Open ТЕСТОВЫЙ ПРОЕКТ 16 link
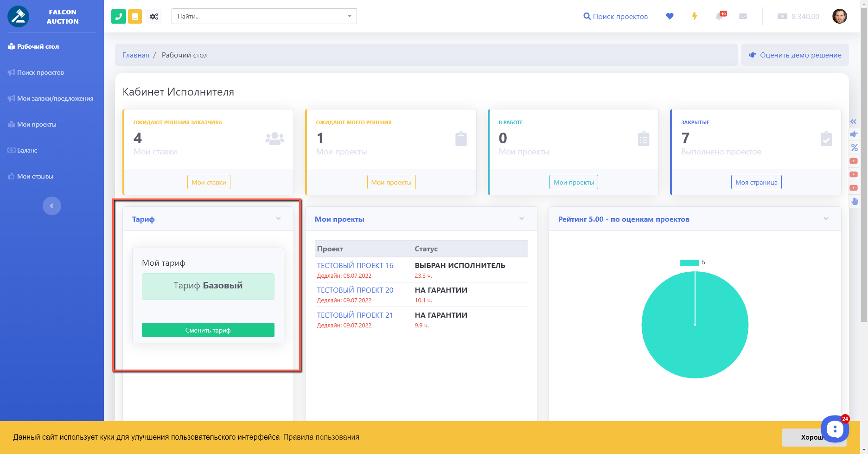 355,265
